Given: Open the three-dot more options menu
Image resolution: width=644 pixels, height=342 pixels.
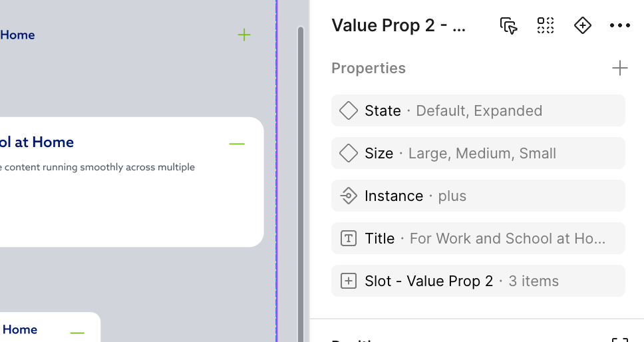Looking at the screenshot, I should click(x=620, y=25).
